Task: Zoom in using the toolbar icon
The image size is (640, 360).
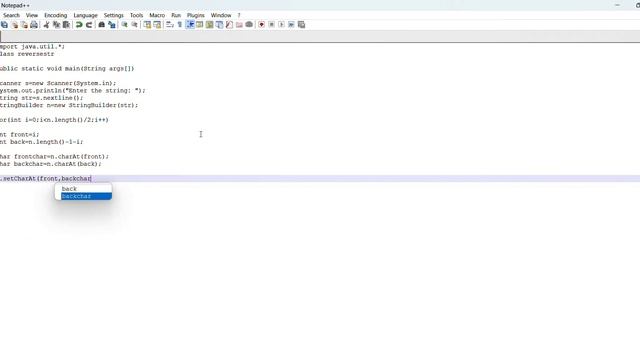Action: coord(124,24)
